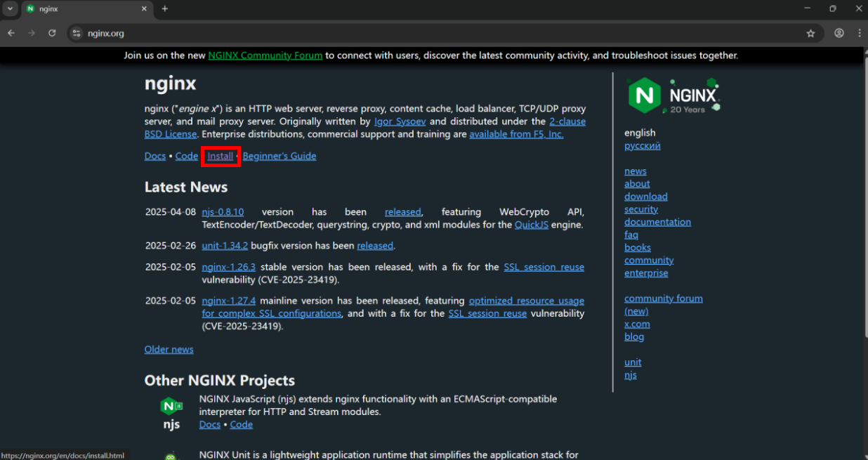The height and width of the screenshot is (460, 868).
Task: Open SSL session reuse link in nginx-1.26.3 news
Action: pos(544,267)
